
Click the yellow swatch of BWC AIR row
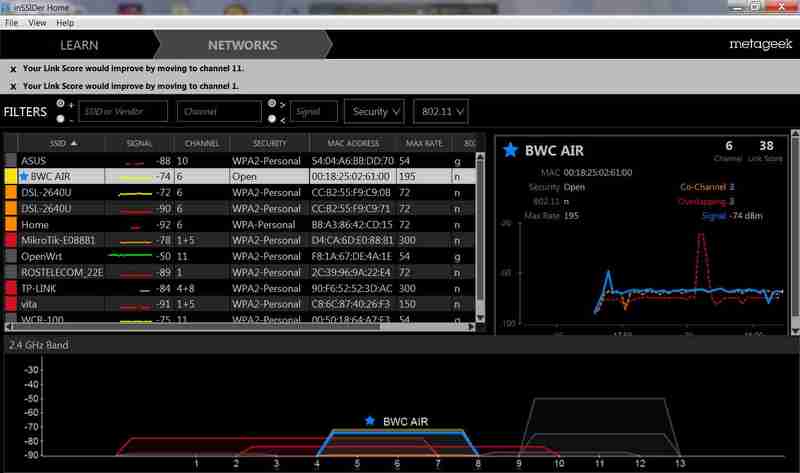pos(11,177)
